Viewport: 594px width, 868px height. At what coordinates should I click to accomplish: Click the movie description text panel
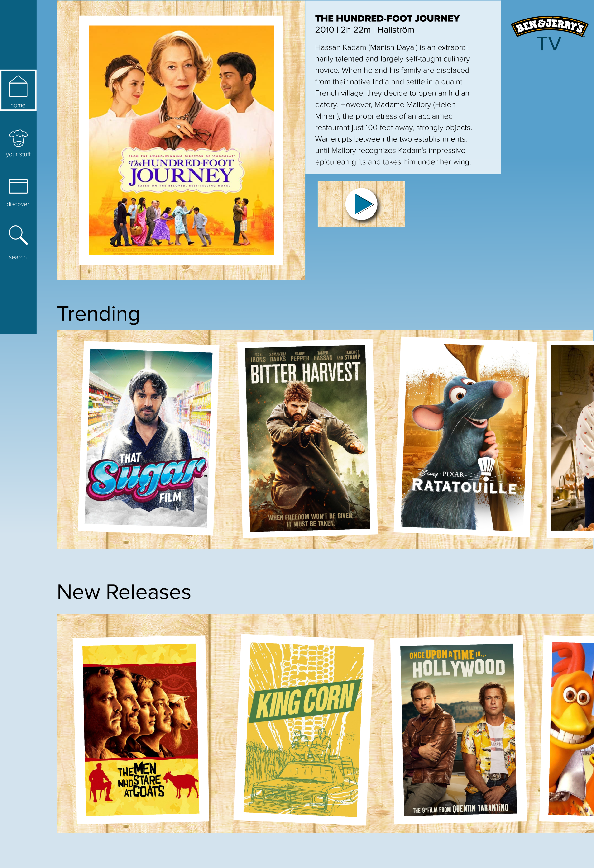point(393,104)
